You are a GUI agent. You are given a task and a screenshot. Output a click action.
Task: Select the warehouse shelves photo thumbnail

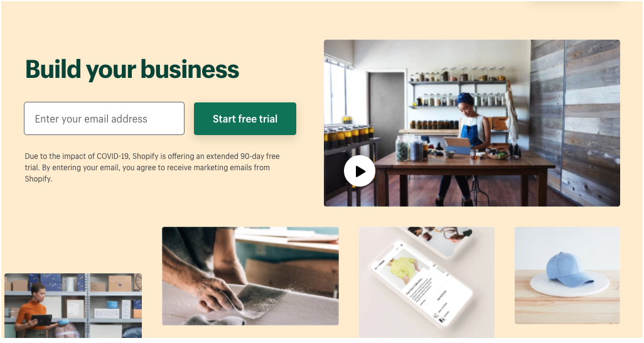click(73, 305)
